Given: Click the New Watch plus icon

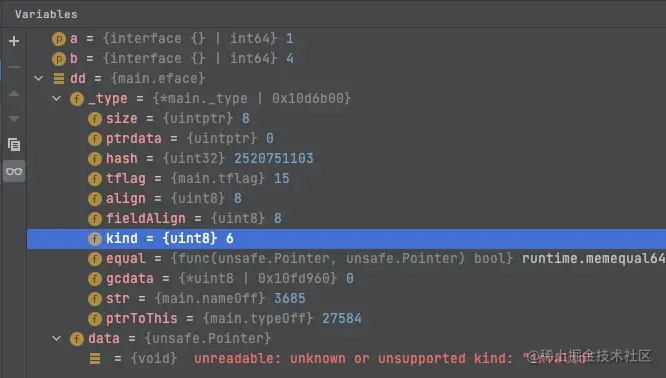Looking at the screenshot, I should coord(14,41).
